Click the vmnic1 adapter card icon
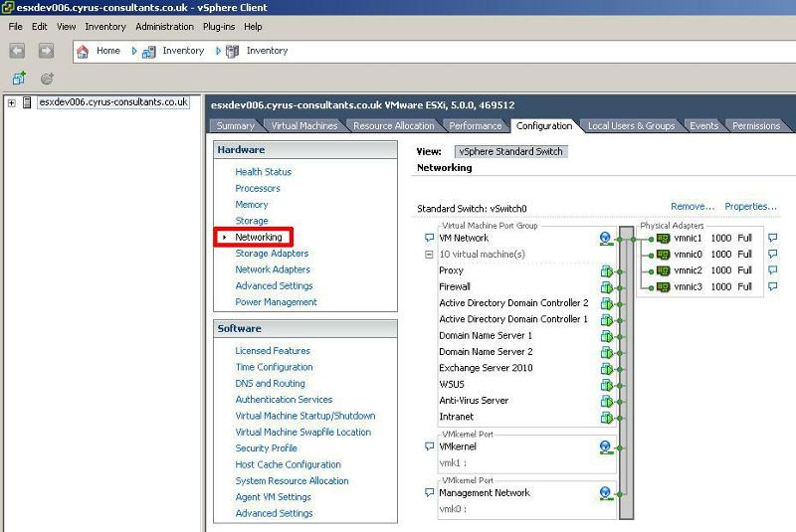 (663, 238)
